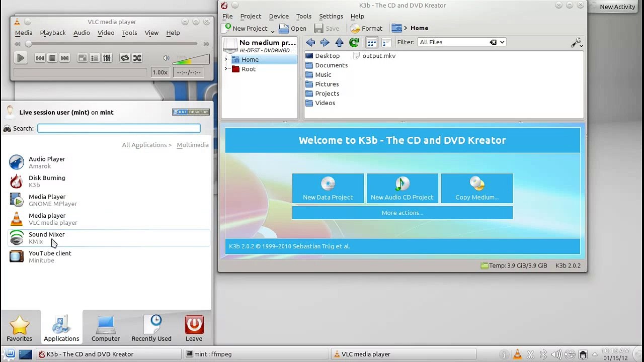
Task: Click VLC stop playback button
Action: (x=52, y=58)
